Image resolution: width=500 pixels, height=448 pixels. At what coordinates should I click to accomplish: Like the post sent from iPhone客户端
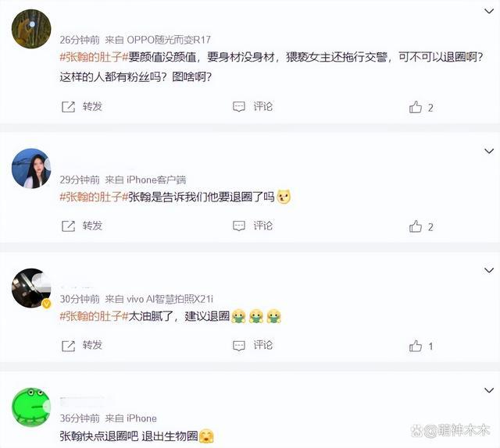(x=416, y=226)
